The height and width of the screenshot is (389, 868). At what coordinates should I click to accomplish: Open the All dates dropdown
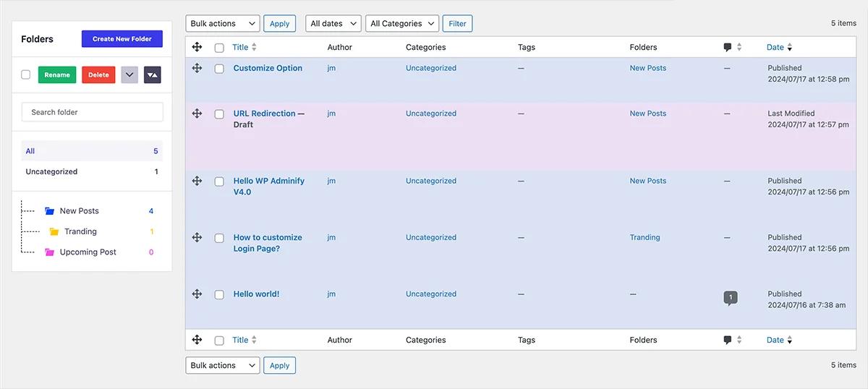[x=333, y=24]
